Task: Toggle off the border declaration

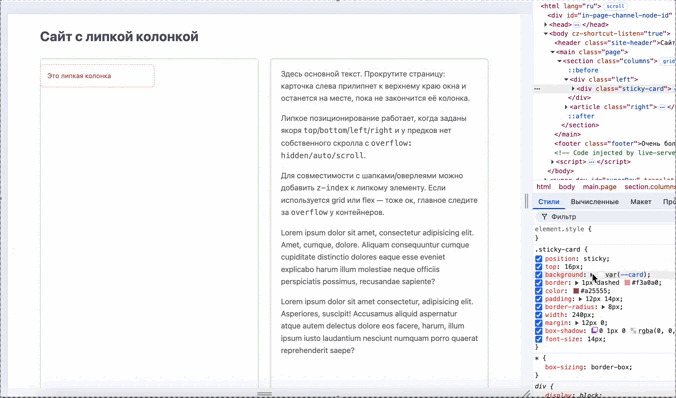Action: click(x=538, y=283)
